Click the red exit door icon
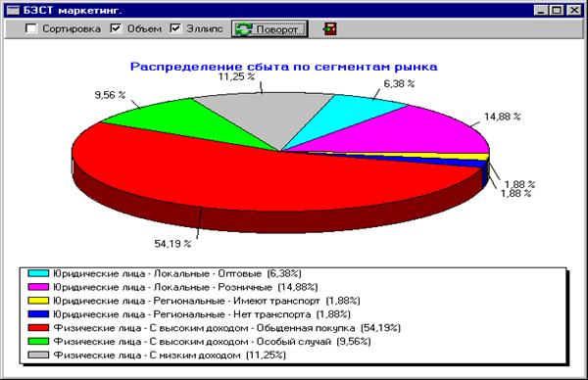 329,28
